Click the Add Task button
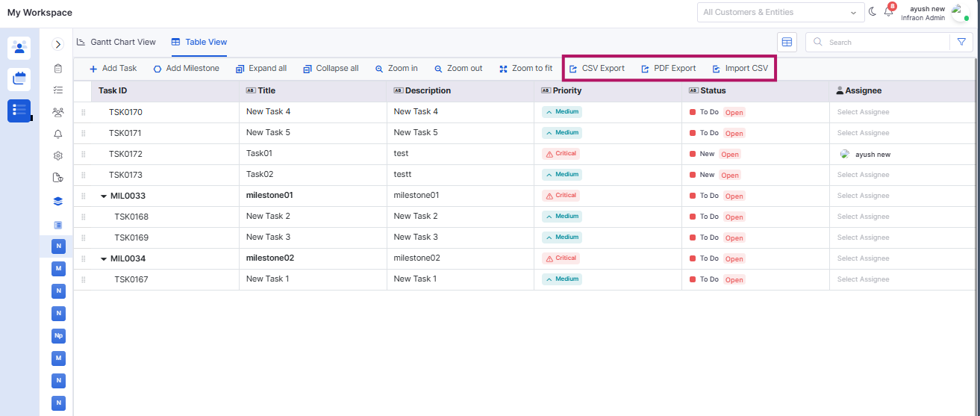This screenshot has width=980, height=416. coord(113,69)
